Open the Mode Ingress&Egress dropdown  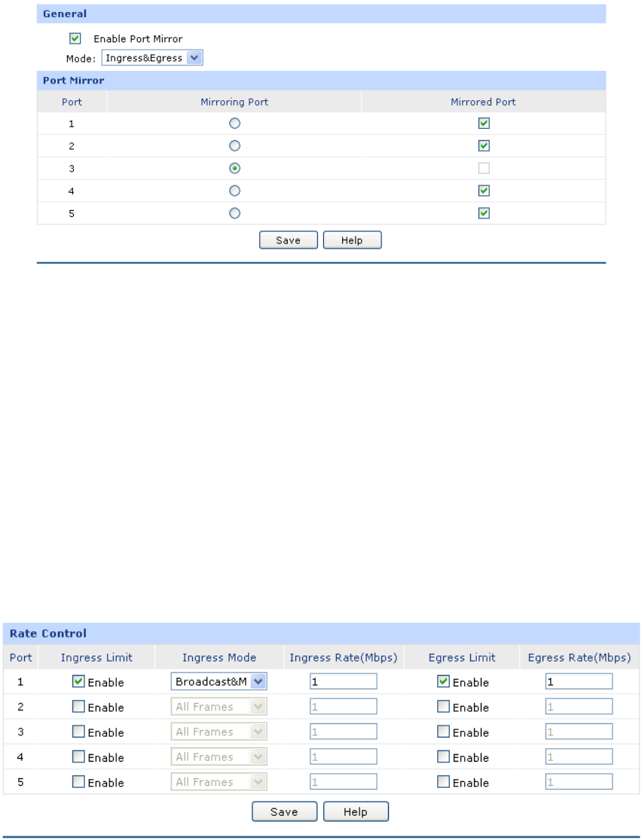click(152, 58)
